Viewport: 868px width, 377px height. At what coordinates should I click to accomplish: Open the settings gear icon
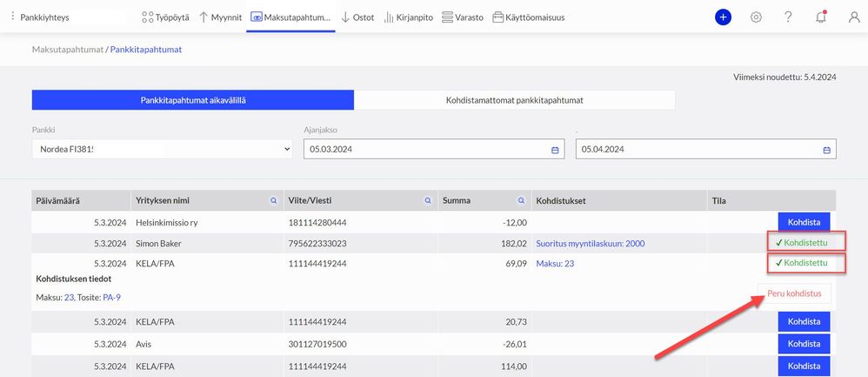pos(756,17)
